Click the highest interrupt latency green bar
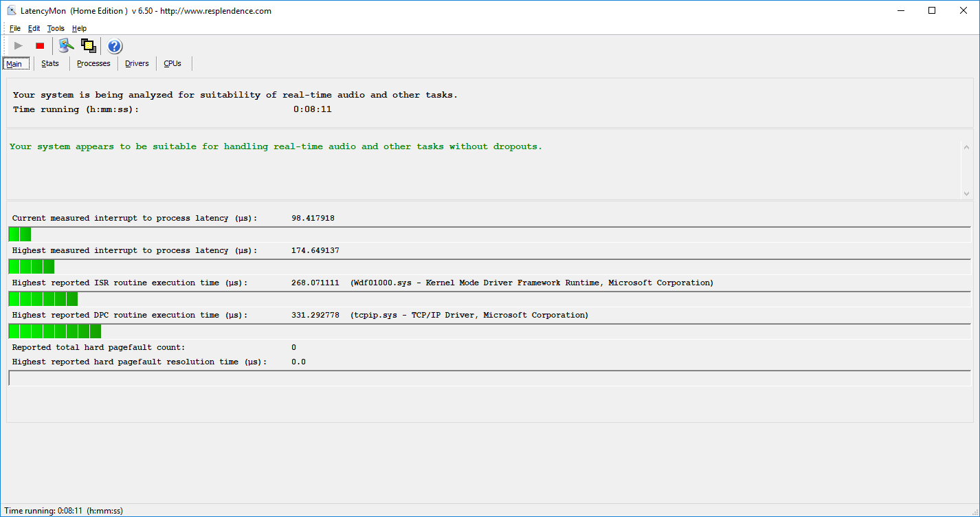The width and height of the screenshot is (980, 517). tap(489, 267)
